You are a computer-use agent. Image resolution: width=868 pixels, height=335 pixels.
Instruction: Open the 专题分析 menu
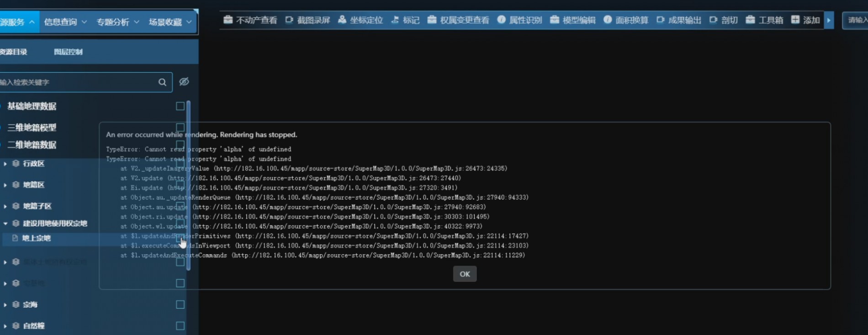117,22
